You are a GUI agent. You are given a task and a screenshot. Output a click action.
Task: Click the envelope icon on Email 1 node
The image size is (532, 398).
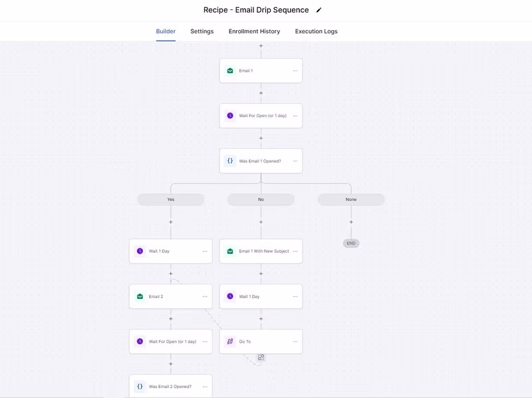click(x=230, y=70)
